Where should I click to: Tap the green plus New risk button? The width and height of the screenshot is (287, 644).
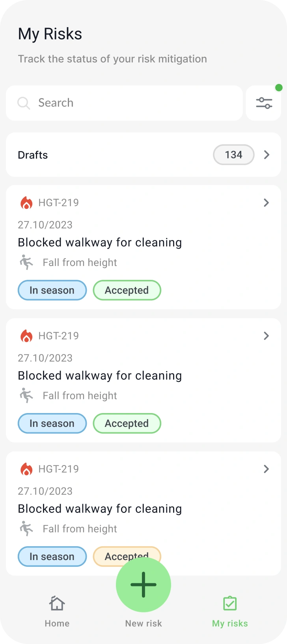(x=143, y=584)
